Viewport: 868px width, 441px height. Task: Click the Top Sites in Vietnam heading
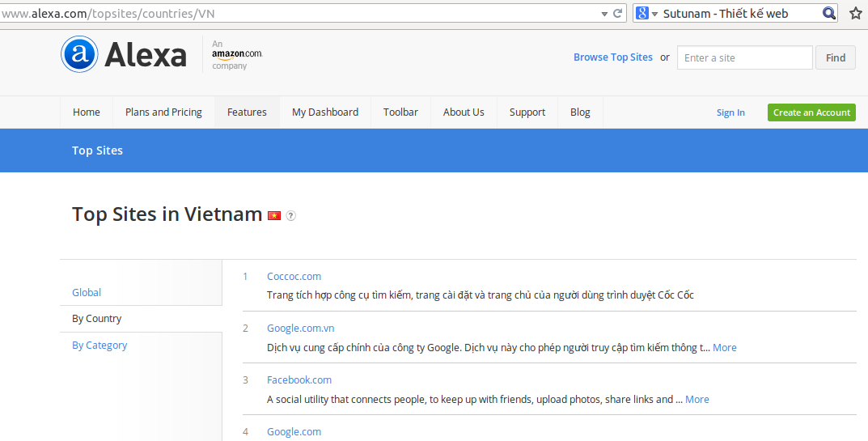point(167,214)
